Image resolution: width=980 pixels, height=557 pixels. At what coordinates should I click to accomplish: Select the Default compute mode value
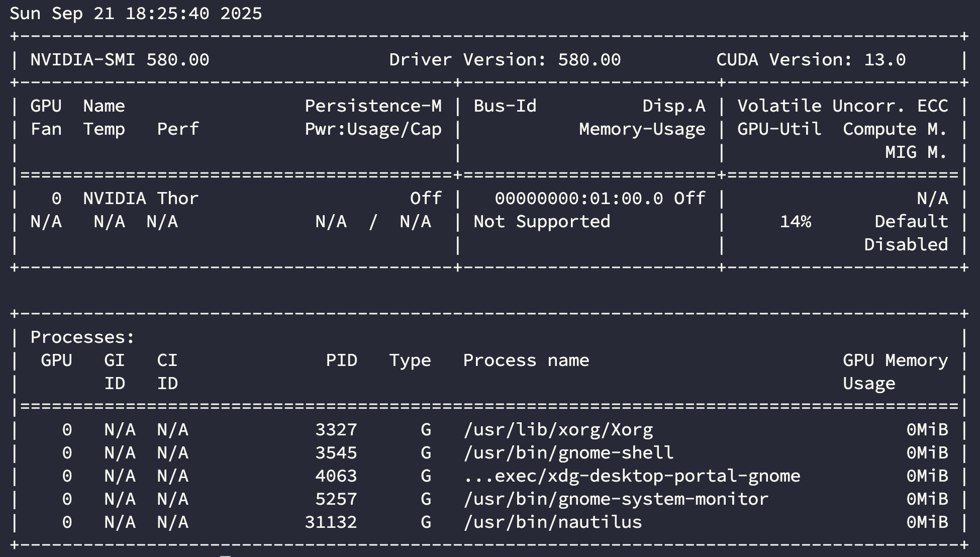click(912, 222)
